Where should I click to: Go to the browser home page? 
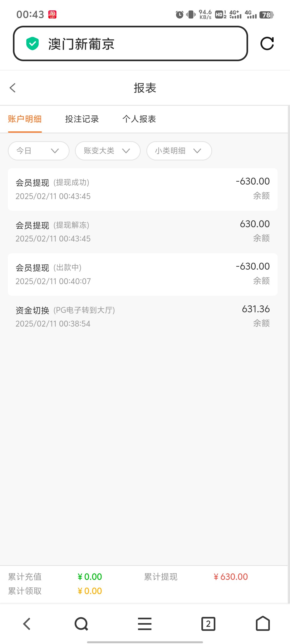point(263,624)
